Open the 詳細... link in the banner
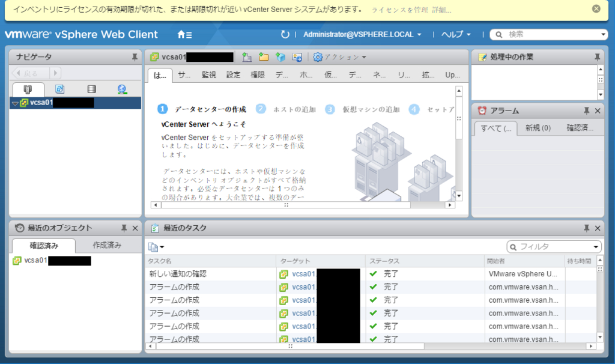 441,10
